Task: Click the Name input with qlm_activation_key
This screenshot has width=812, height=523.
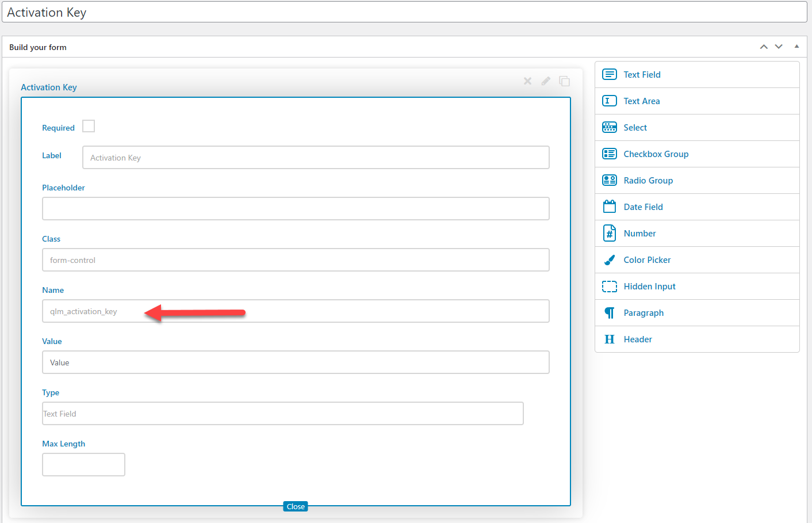Action: click(x=296, y=311)
